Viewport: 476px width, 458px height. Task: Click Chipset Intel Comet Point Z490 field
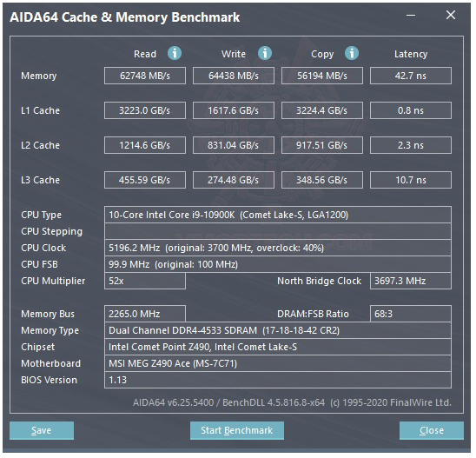[279, 348]
